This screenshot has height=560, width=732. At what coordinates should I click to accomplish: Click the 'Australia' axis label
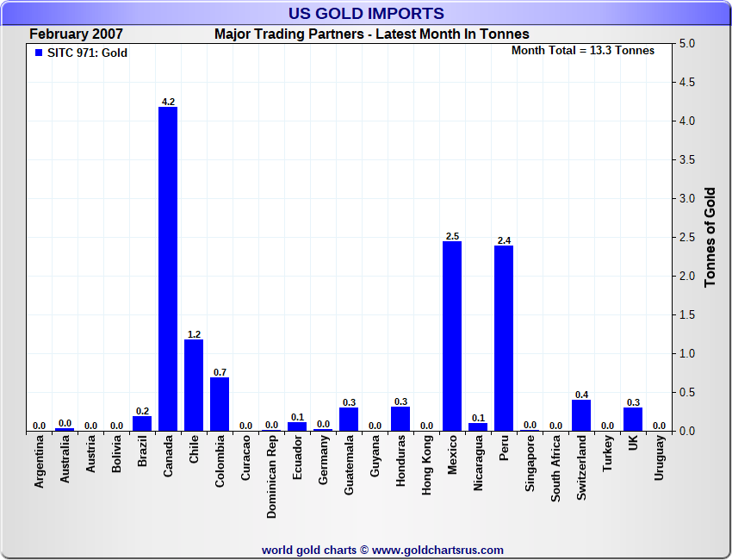(65, 459)
